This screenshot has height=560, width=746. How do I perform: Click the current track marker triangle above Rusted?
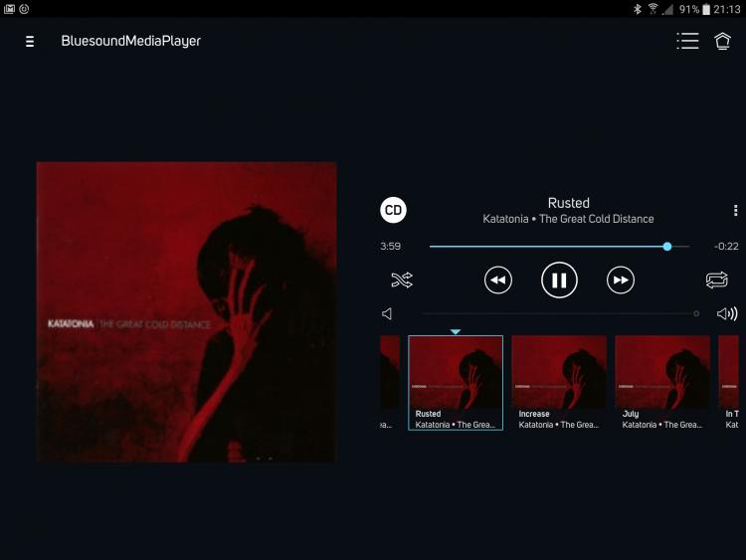tap(456, 331)
